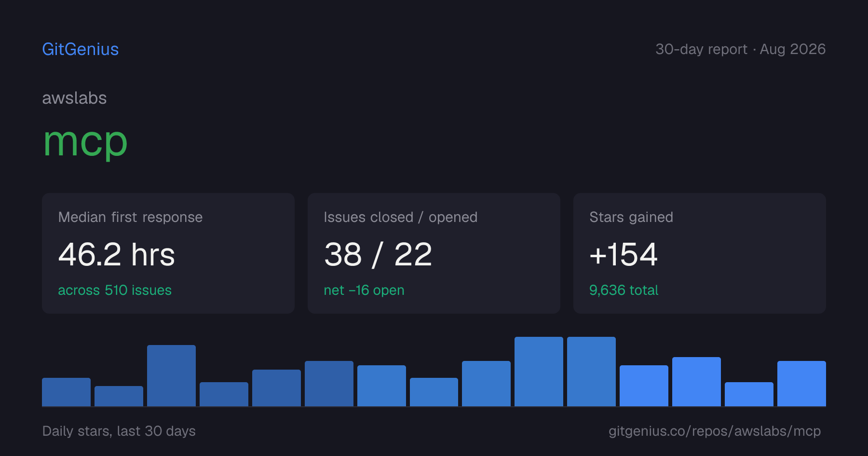Click the third bar in the daily stars chart
Viewport: 868px width, 456px height.
(171, 375)
